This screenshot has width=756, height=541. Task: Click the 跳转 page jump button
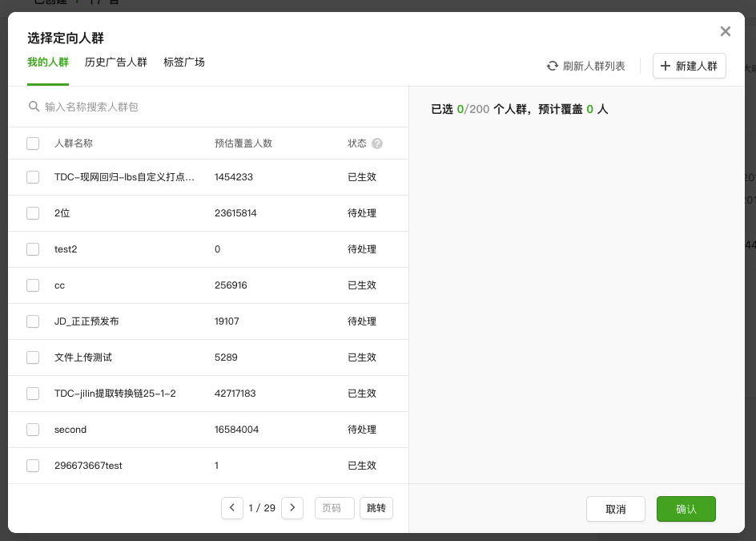point(376,507)
